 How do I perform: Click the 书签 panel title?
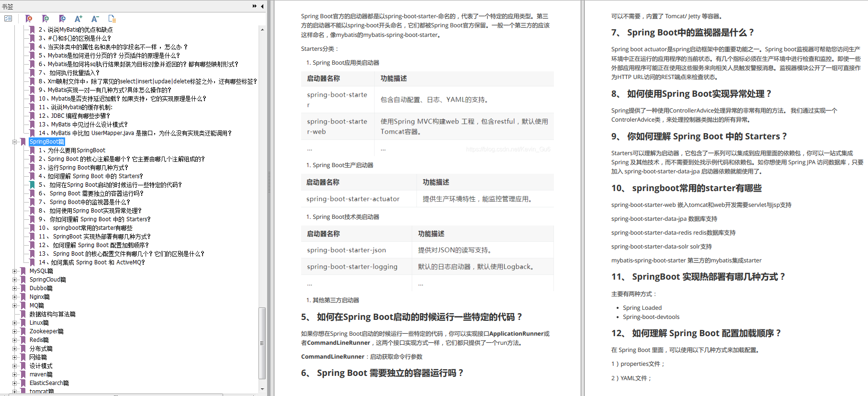(x=8, y=7)
